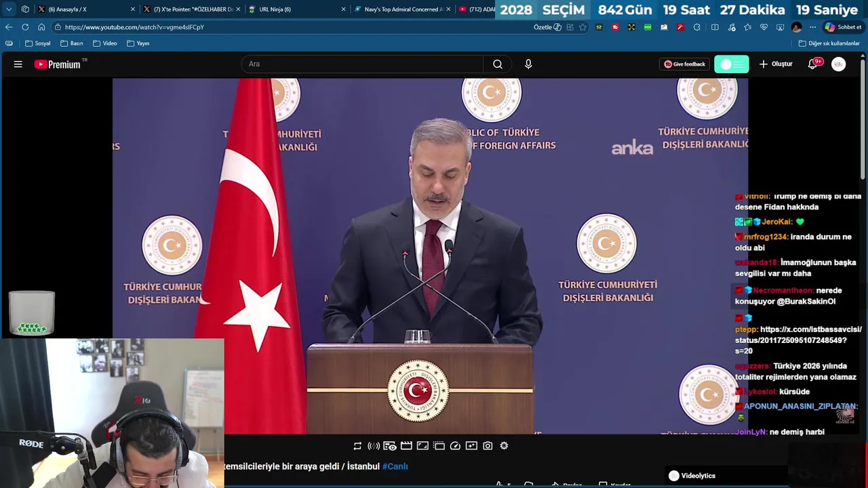Click the cinema clapperboard icon below video
868x488 pixels.
click(x=406, y=446)
